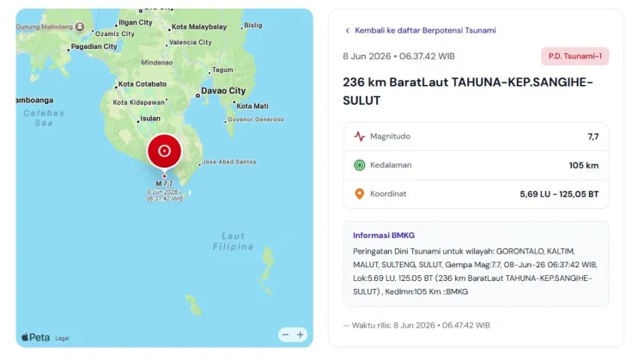
Task: Click the Informasi BMKG heading
Action: (384, 236)
